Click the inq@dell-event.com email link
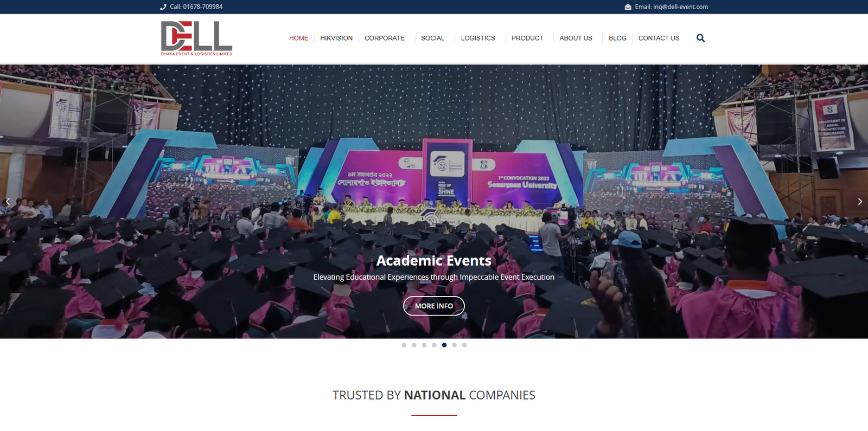 click(680, 7)
